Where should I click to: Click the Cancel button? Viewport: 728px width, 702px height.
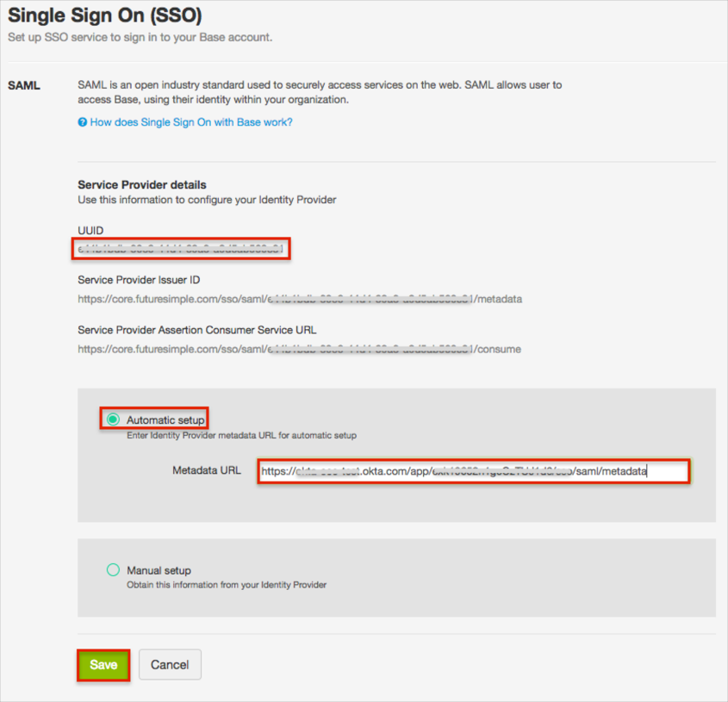click(170, 664)
